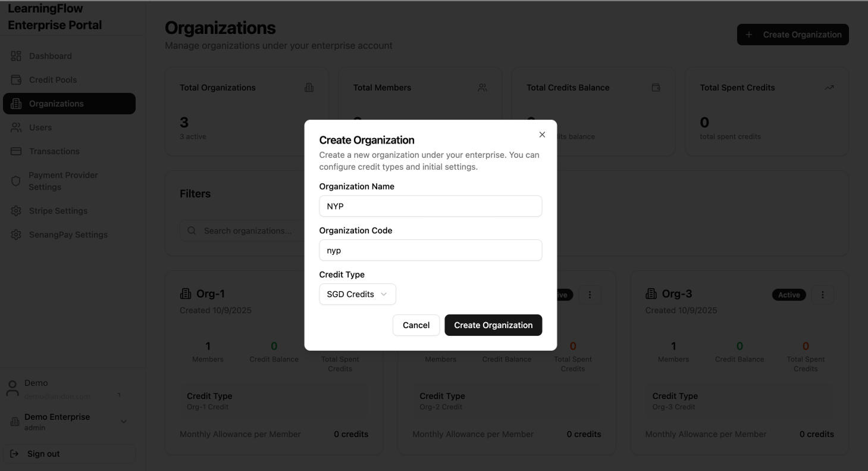The image size is (868, 471).
Task: Select the Dashboard icon in the sidebar
Action: tap(16, 55)
